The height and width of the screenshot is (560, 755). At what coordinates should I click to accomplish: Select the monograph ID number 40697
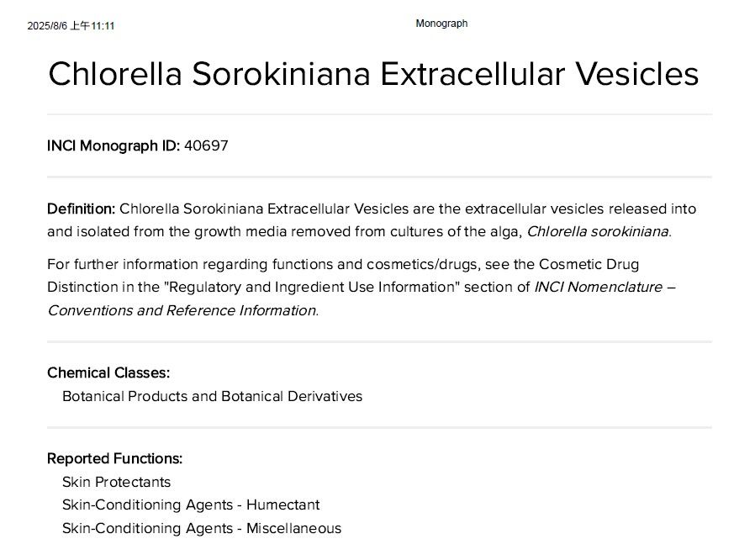[206, 145]
